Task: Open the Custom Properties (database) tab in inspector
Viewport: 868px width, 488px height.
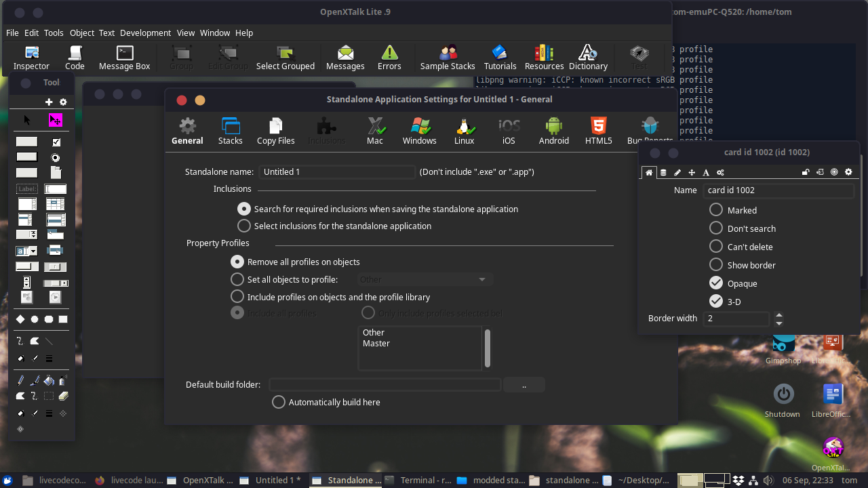Action: click(x=663, y=172)
